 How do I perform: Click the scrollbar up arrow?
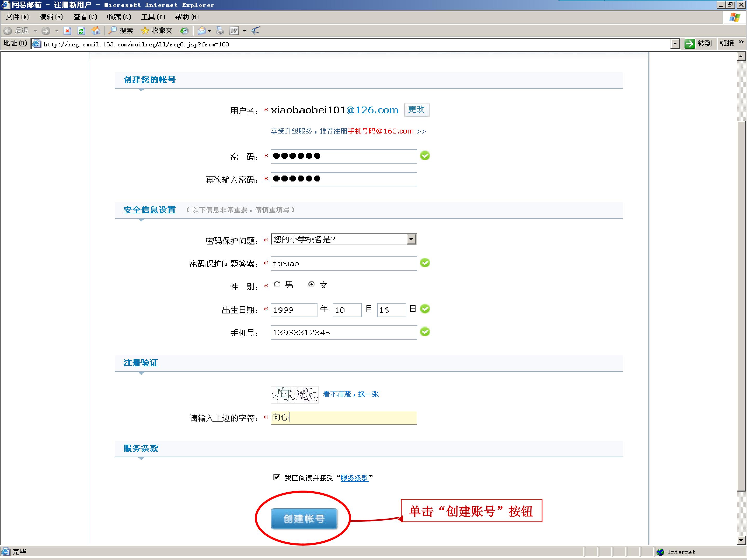point(741,56)
